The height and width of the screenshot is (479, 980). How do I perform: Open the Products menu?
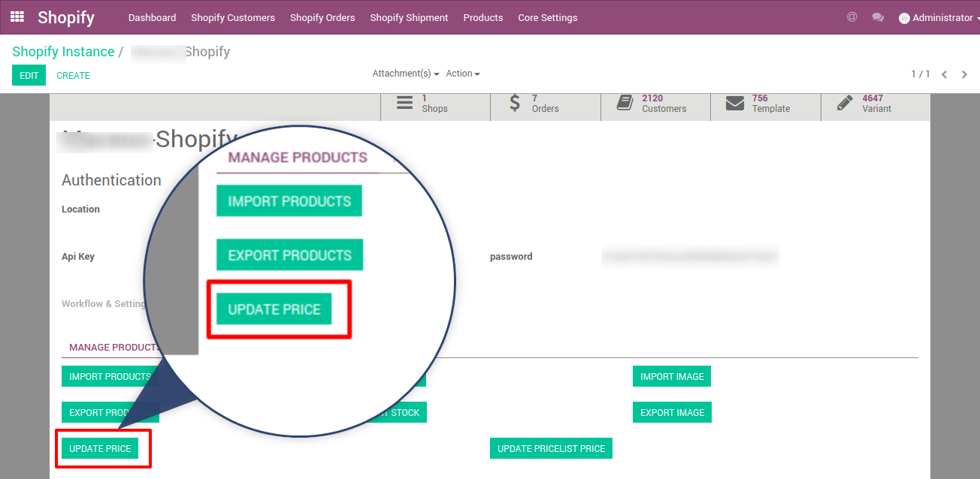click(x=483, y=17)
